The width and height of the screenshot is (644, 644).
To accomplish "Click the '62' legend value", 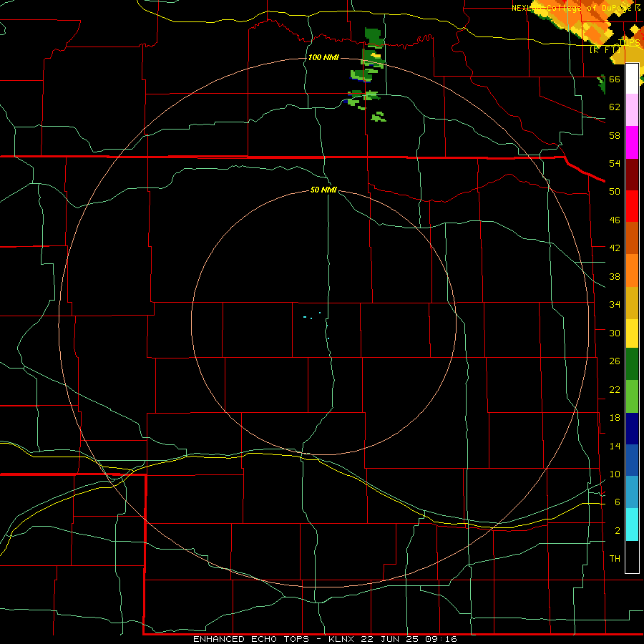I will tap(615, 107).
